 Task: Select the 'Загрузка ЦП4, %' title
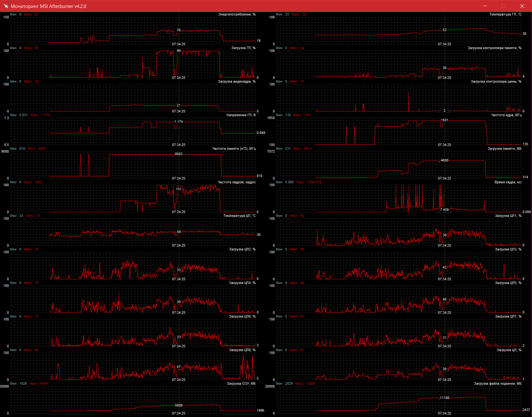click(x=242, y=283)
